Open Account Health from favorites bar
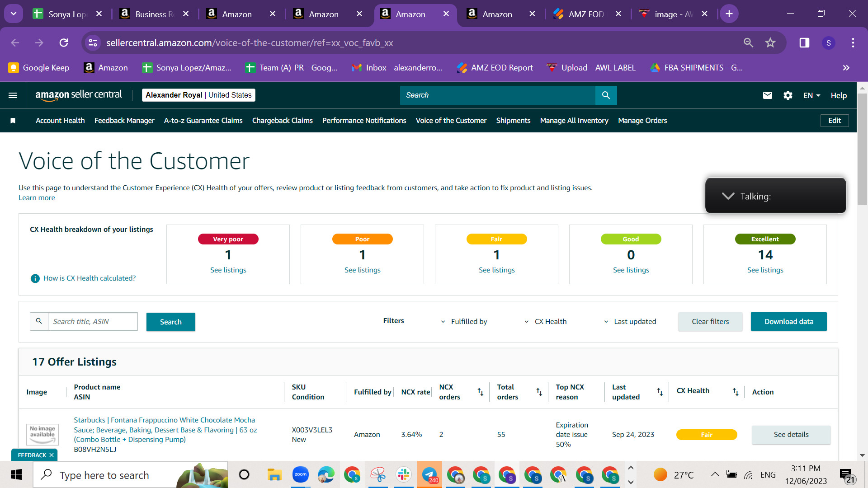The image size is (868, 488). [60, 121]
